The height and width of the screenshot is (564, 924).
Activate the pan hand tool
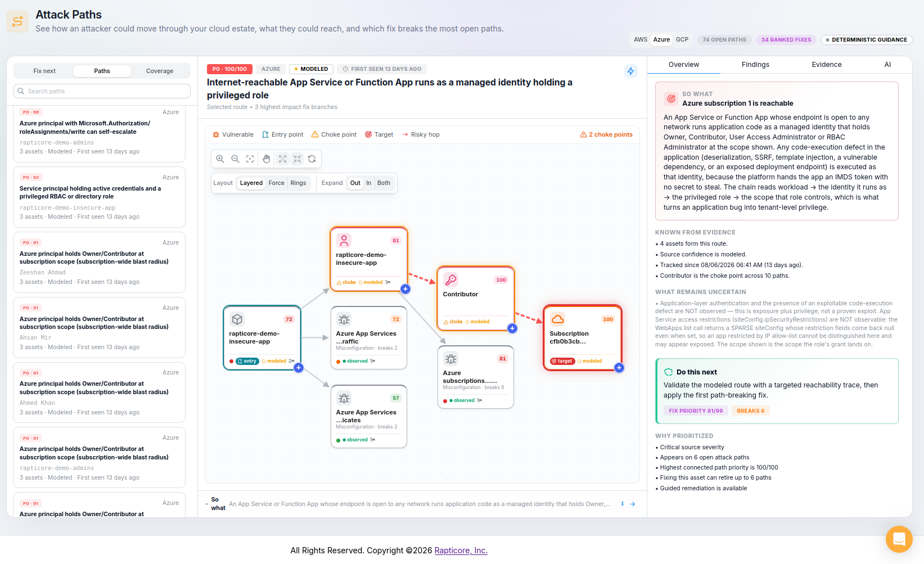pos(266,159)
